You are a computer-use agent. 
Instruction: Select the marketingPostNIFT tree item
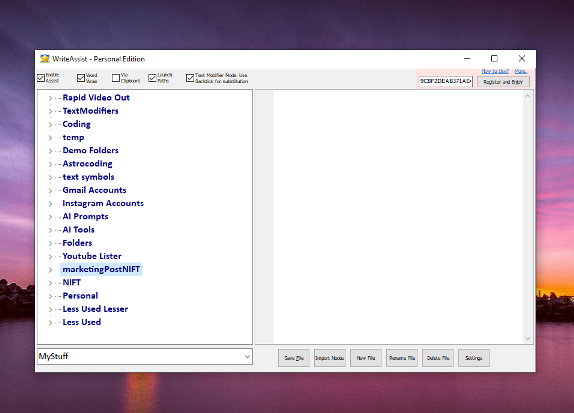(101, 269)
